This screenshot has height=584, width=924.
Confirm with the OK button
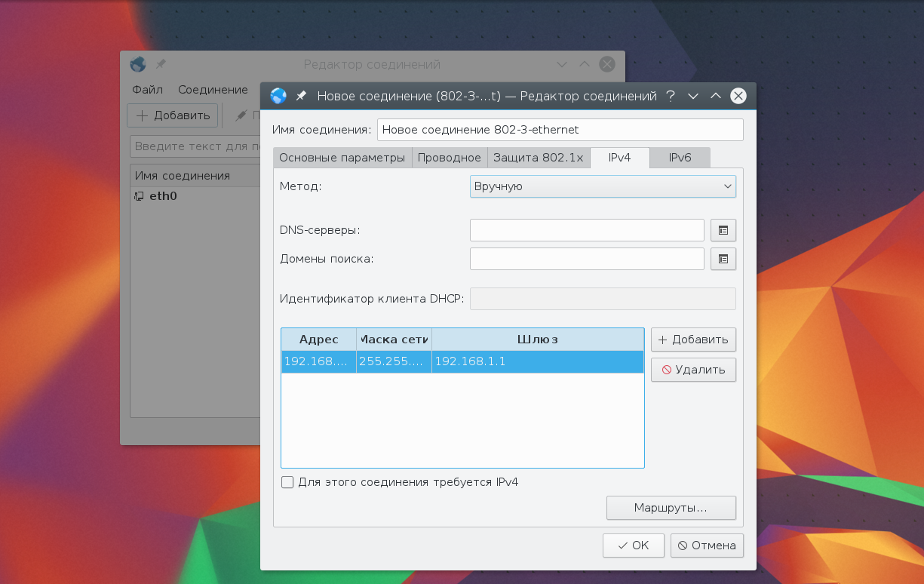[x=633, y=546]
